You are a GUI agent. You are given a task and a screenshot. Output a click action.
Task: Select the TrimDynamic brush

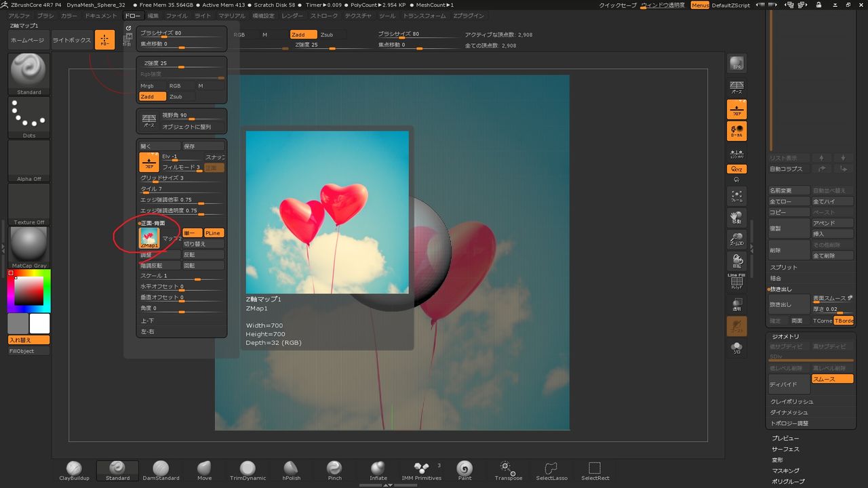[248, 471]
